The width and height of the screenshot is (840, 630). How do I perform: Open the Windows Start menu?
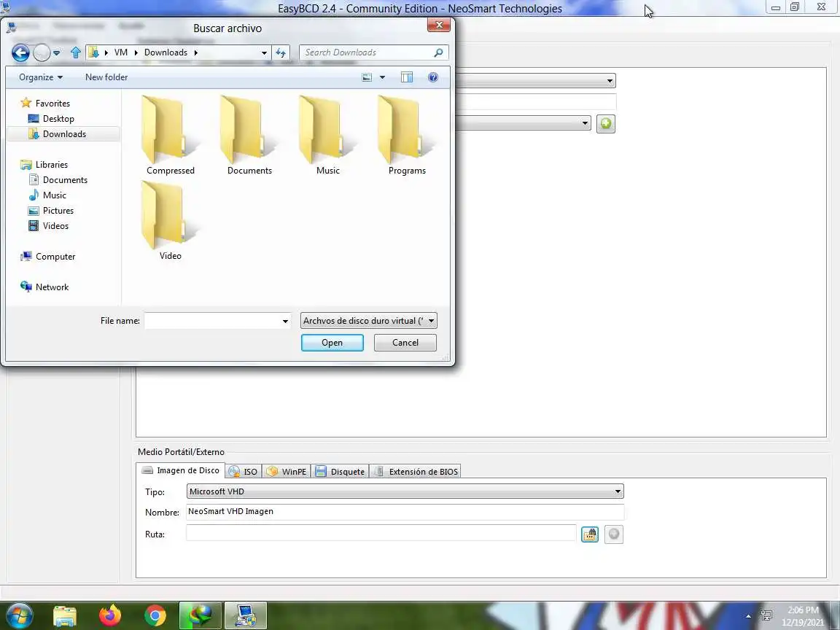[x=19, y=615]
